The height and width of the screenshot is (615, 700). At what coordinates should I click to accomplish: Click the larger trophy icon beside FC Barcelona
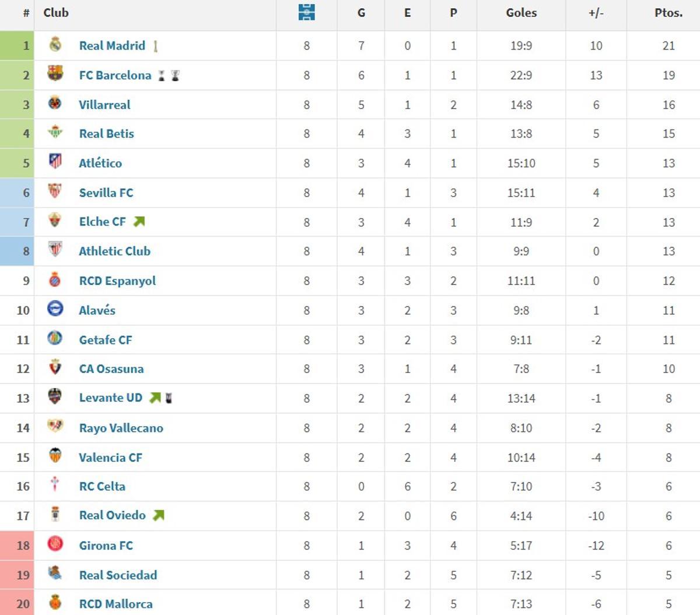pos(176,75)
